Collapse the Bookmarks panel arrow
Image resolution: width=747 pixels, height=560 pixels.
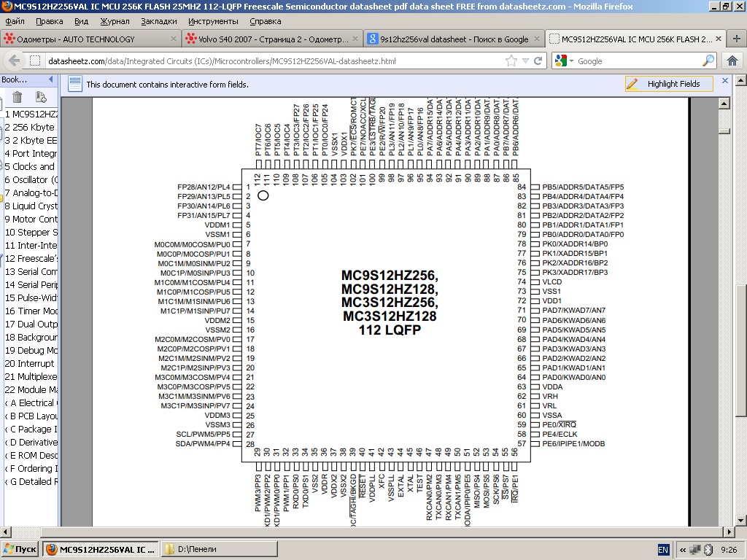tap(51, 79)
